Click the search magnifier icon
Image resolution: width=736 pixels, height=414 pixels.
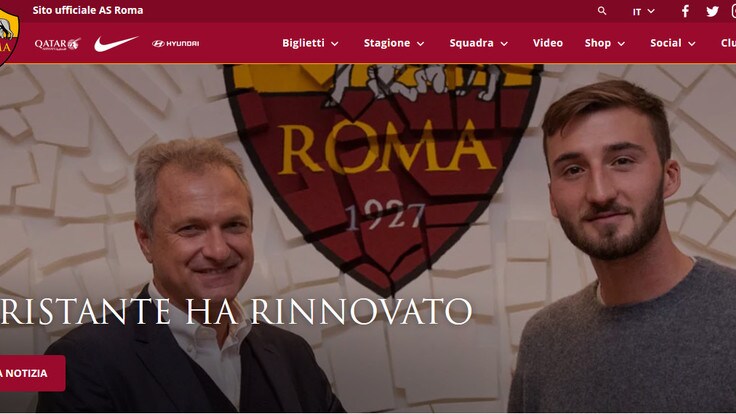coord(602,11)
